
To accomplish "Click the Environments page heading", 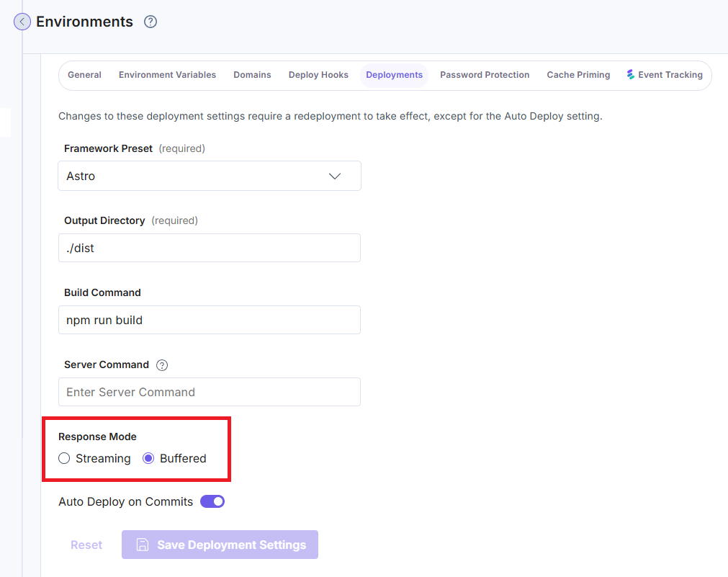I will (84, 22).
